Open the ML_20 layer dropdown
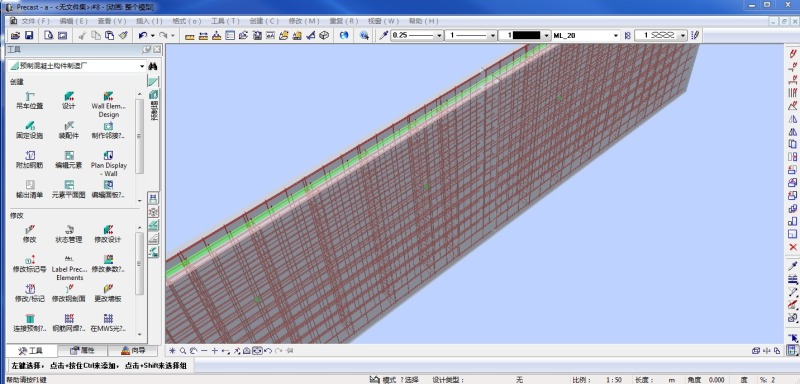 [616, 36]
